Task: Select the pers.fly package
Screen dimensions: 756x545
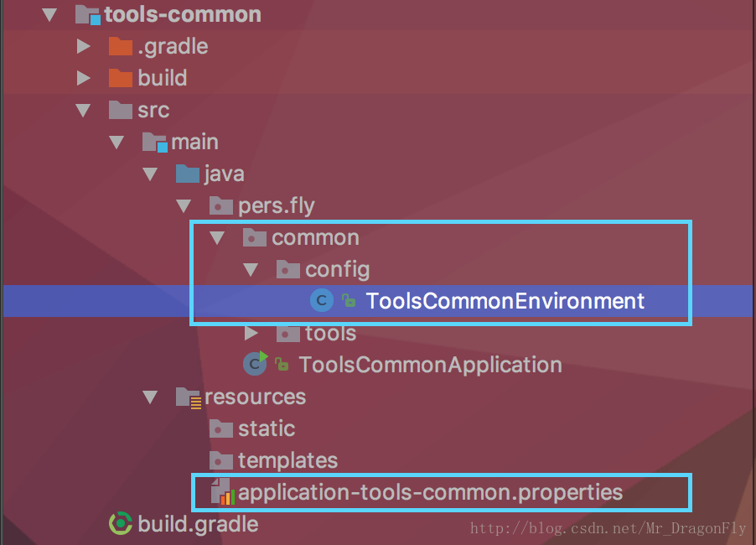Action: 277,206
